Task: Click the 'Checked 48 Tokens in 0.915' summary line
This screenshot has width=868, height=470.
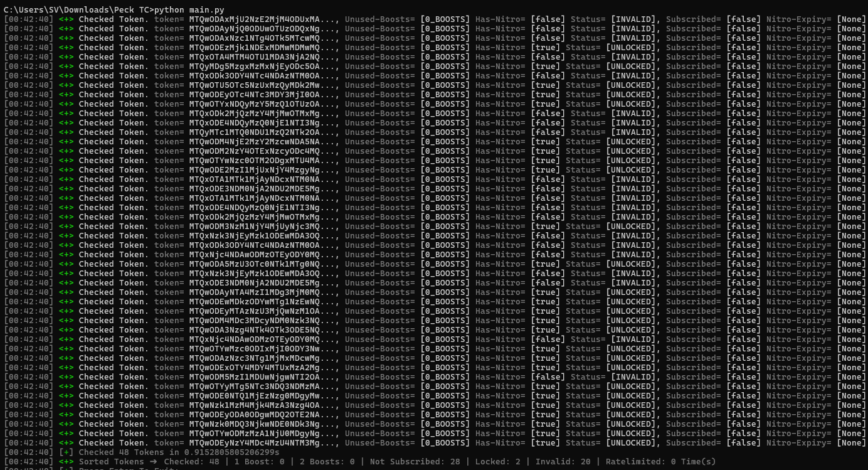Action: 179,452
